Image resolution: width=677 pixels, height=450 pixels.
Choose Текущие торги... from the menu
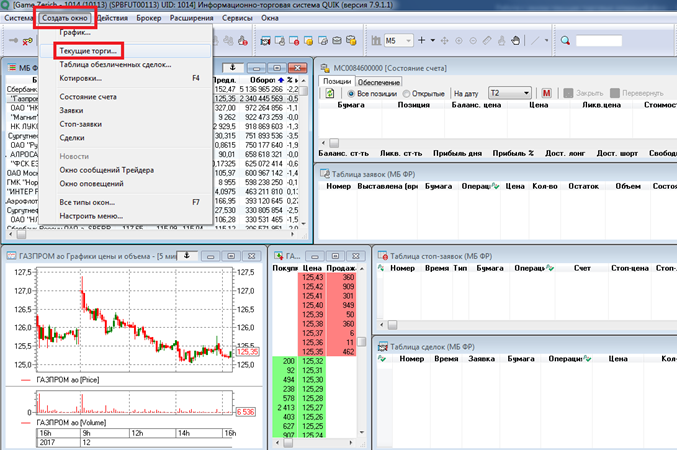click(125, 51)
